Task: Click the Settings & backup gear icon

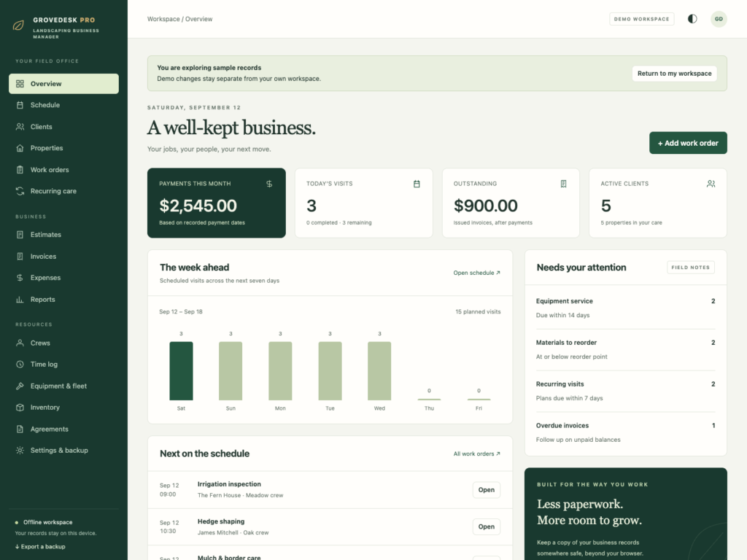Action: point(20,451)
